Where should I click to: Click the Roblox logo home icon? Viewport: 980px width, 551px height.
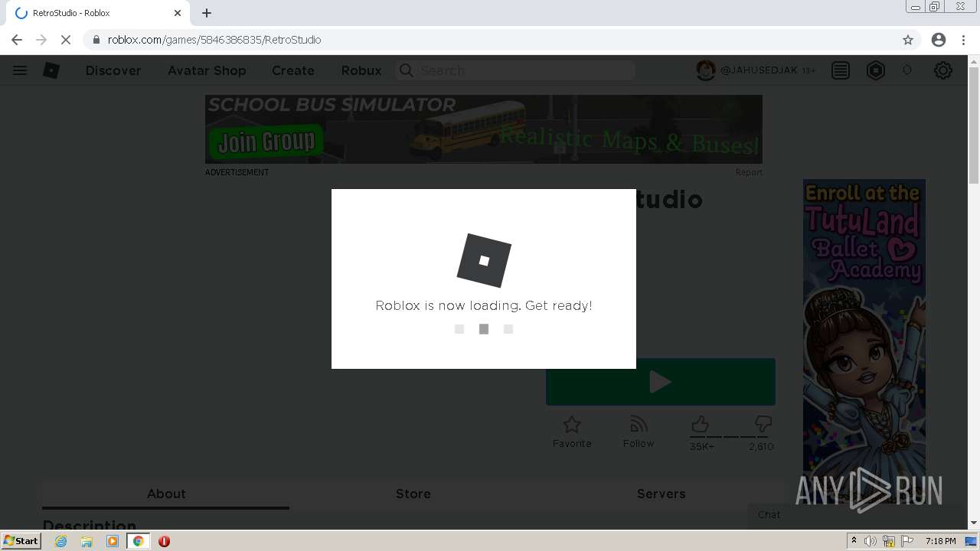[51, 70]
